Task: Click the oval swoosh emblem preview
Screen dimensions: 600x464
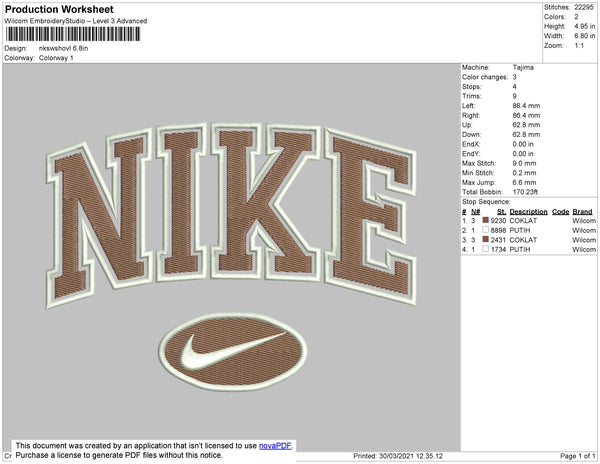Action: [233, 351]
